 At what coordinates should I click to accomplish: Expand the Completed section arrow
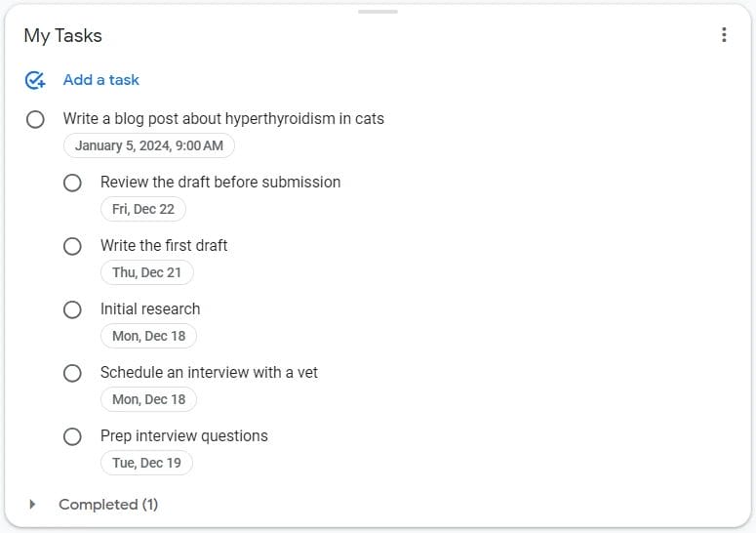[x=32, y=505]
